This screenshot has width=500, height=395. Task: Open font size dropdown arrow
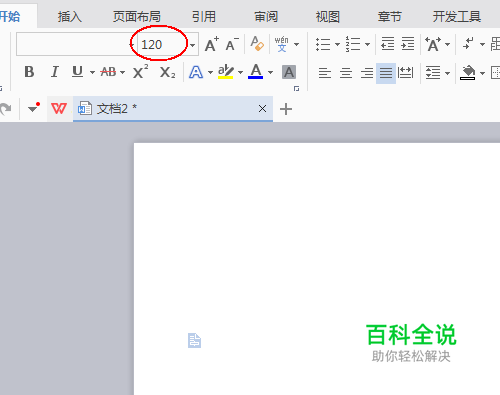(x=192, y=45)
